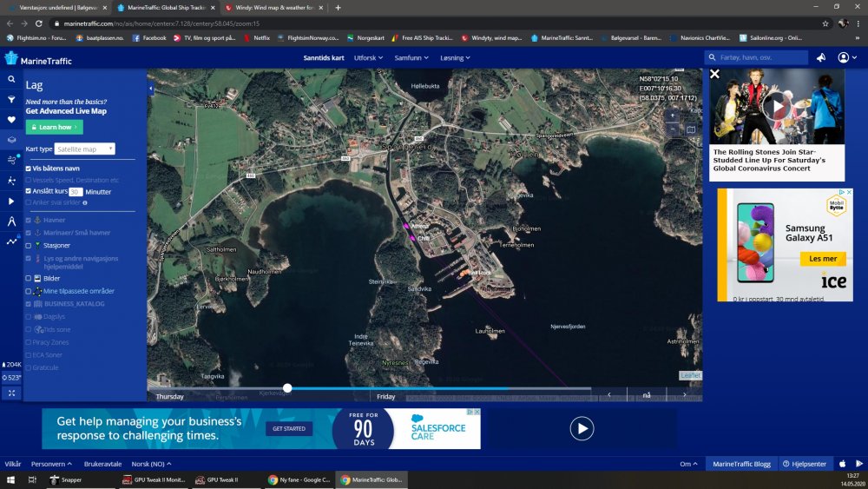Zoom out the map with minus button
Image resolution: width=868 pixels, height=489 pixels.
point(673,129)
